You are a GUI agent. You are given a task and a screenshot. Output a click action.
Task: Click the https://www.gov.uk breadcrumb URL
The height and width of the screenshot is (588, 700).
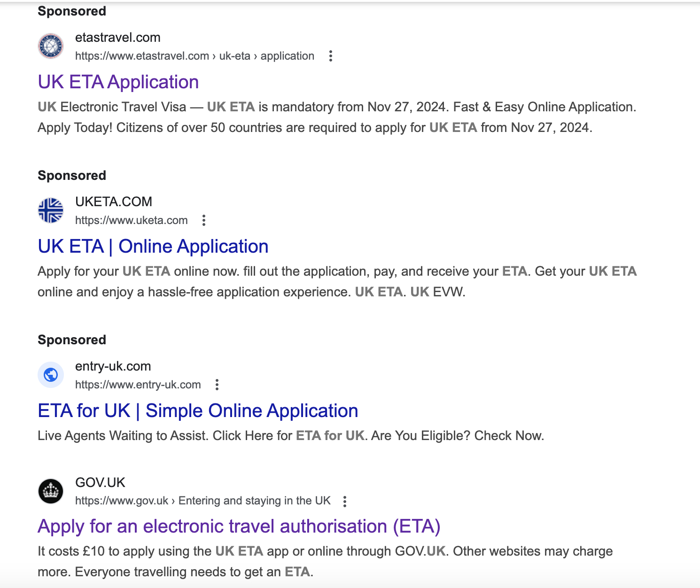click(x=203, y=501)
